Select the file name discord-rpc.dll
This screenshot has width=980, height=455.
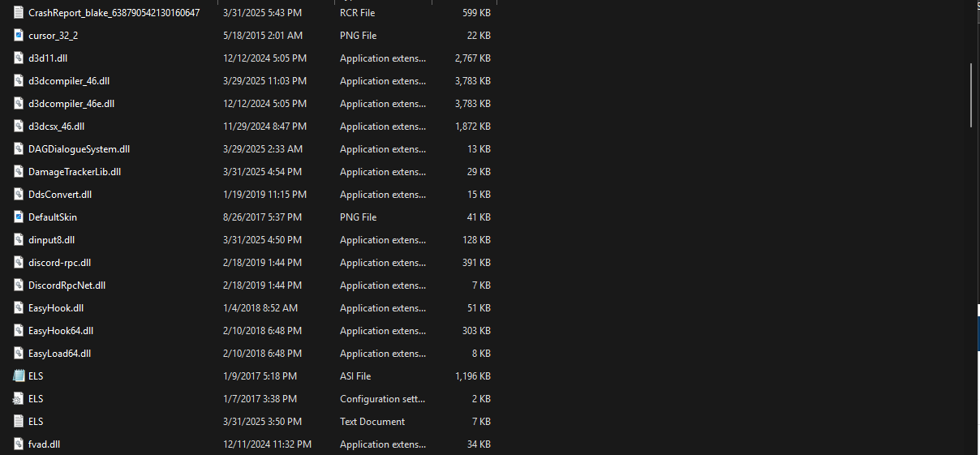pos(59,263)
